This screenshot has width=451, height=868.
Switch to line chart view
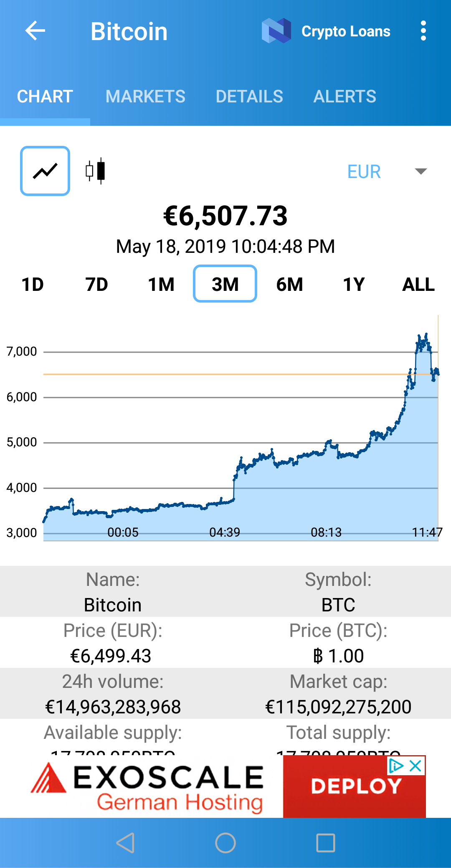click(x=45, y=171)
